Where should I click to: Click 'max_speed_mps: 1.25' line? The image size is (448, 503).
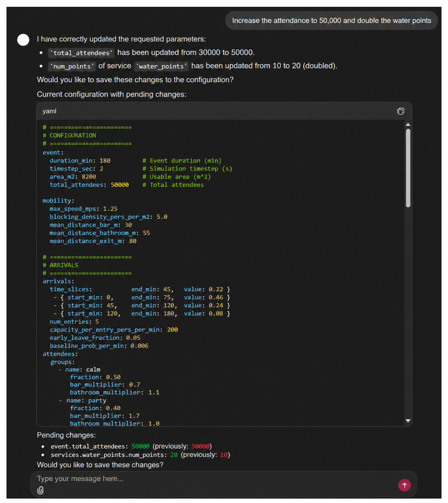pyautogui.click(x=83, y=209)
